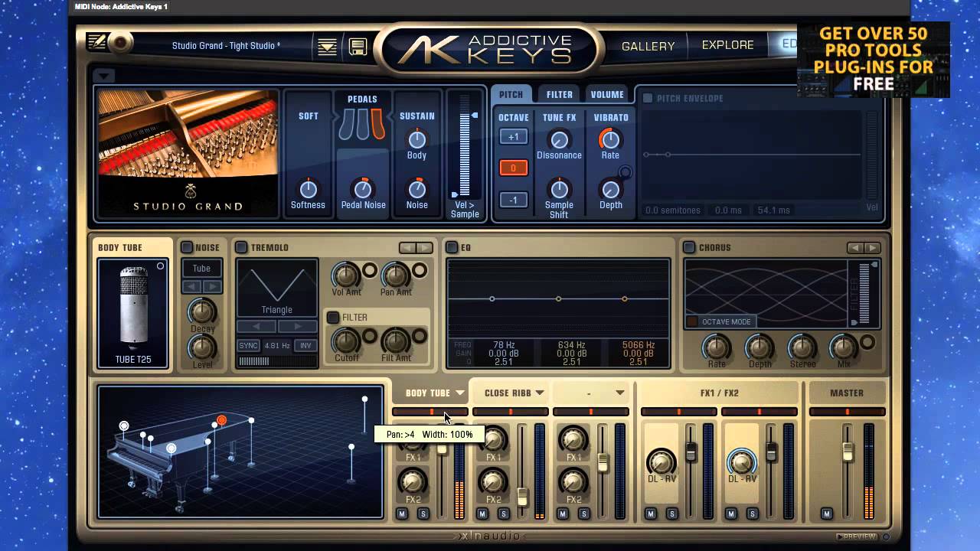
Task: Set octave to +1
Action: tap(513, 137)
